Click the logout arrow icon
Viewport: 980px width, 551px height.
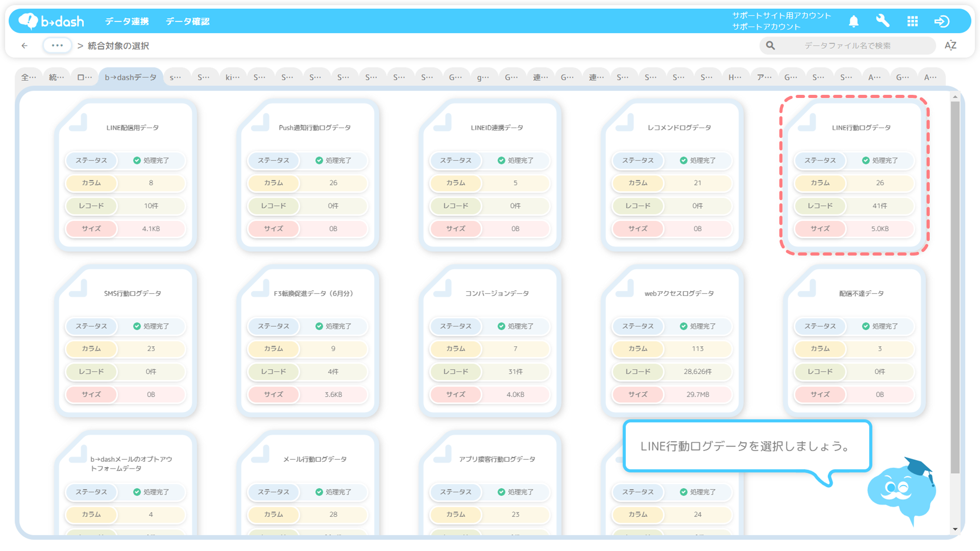[x=942, y=21]
